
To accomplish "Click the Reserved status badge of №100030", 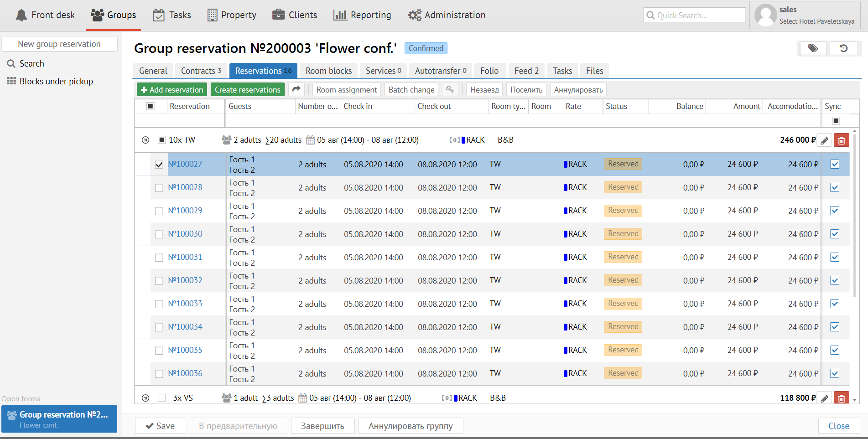I will [x=623, y=234].
